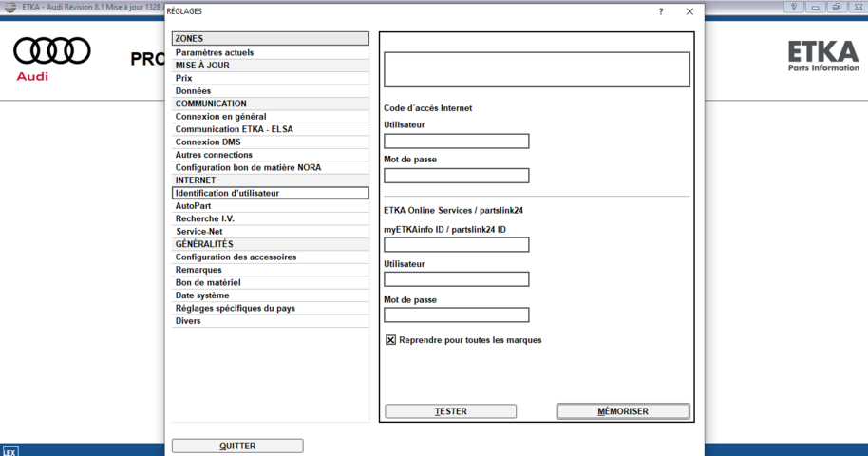Open the Divers settings entry

270,321
